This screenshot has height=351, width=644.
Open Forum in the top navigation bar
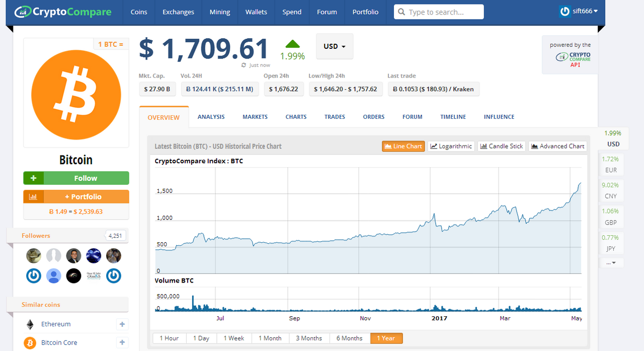pos(327,12)
